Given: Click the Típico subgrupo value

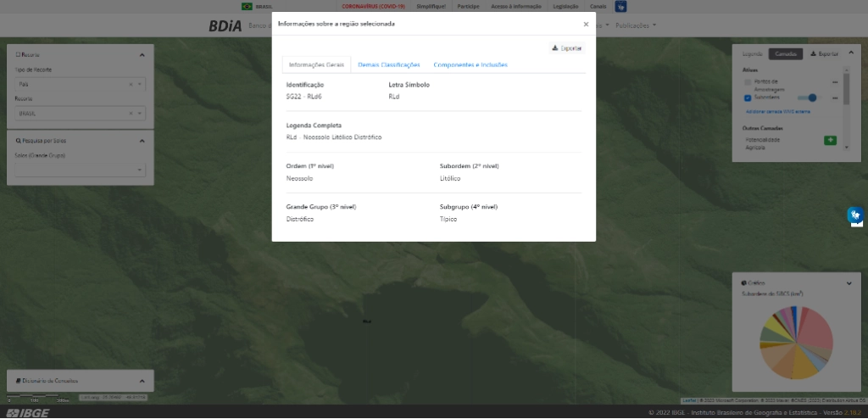Looking at the screenshot, I should point(448,220).
